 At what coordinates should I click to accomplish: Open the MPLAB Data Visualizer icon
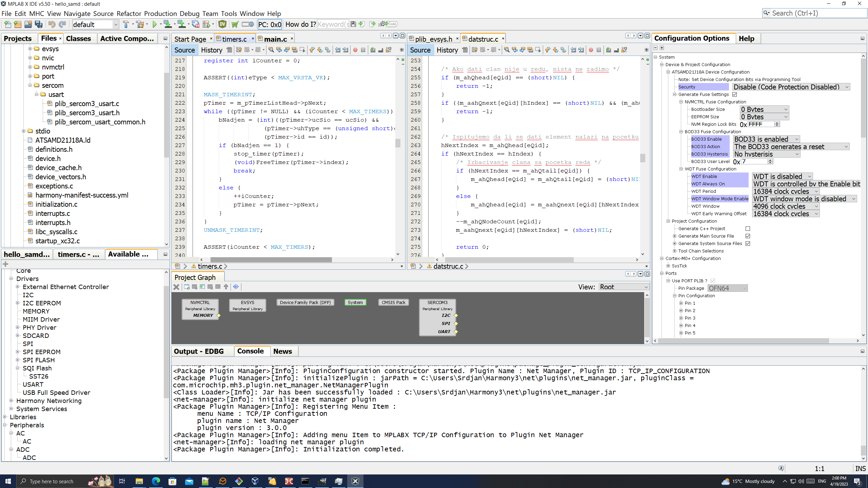[222, 24]
